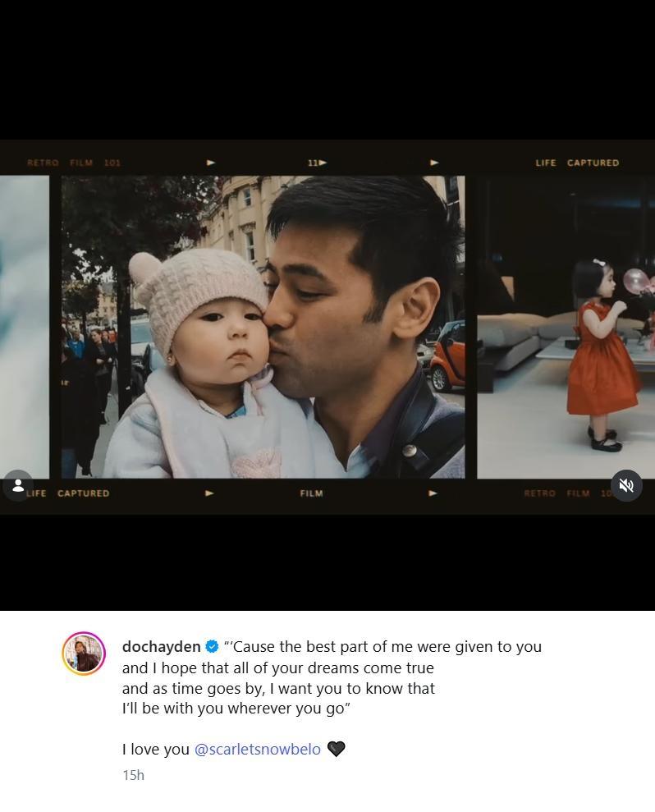Click the caption's first lyric line
The height and width of the screenshot is (812, 655).
tap(382, 647)
